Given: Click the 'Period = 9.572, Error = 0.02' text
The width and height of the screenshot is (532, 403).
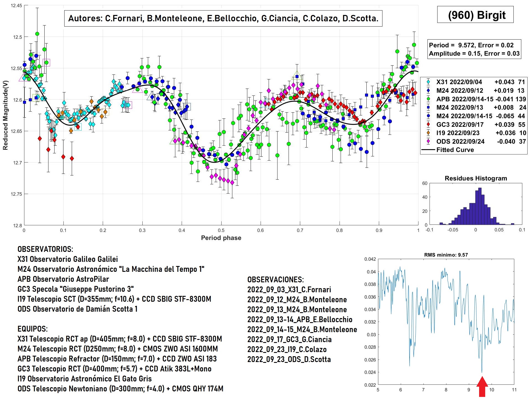Looking at the screenshot, I should (471, 45).
